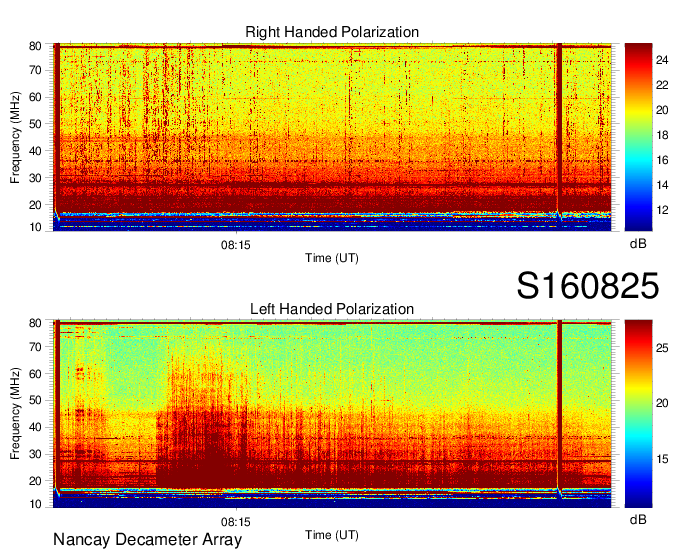Click the Time (UT) label below top plot
Image resolution: width=680 pixels, height=552 pixels.
pyautogui.click(x=332, y=258)
